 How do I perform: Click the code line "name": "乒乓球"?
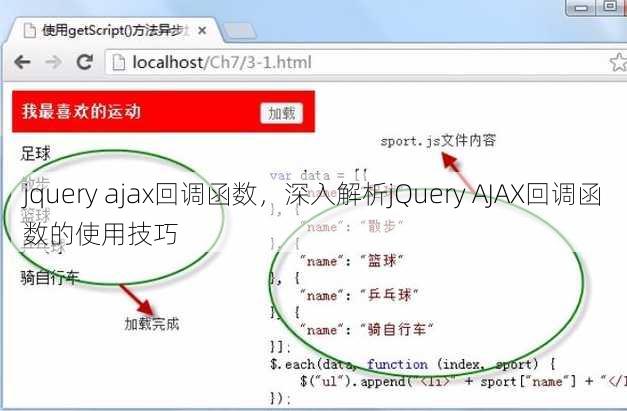[359, 295]
